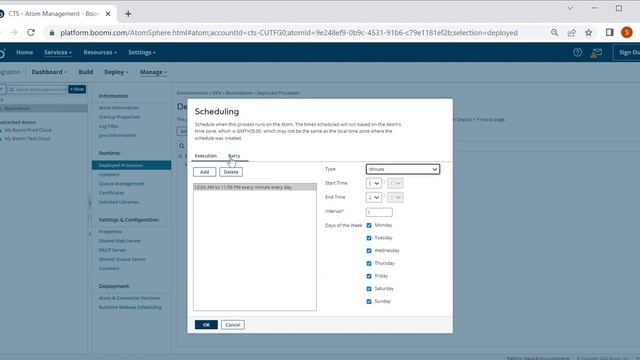640x360 pixels.
Task: Open the Type dropdown showing Minute
Action: tap(402, 169)
